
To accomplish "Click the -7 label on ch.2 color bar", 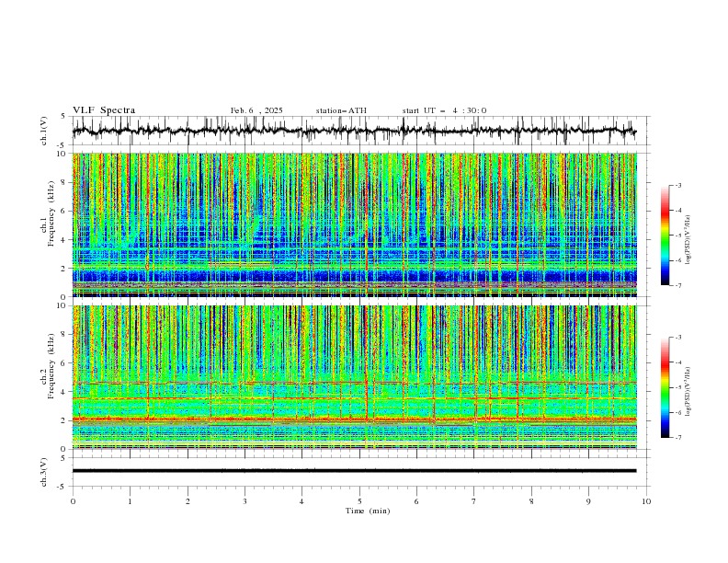I will pyautogui.click(x=677, y=437).
